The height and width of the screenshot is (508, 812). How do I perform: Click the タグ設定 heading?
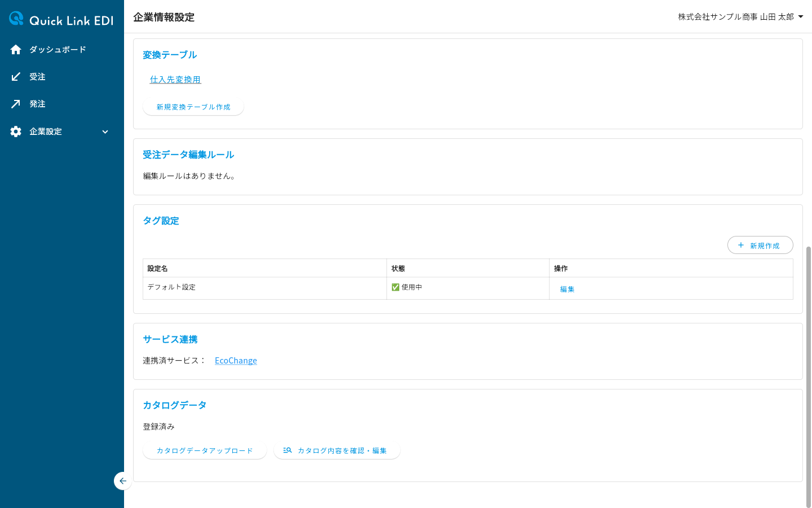pos(161,221)
